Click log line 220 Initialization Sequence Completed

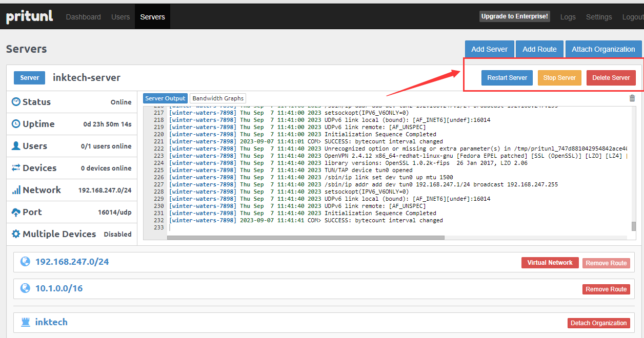tap(303, 134)
